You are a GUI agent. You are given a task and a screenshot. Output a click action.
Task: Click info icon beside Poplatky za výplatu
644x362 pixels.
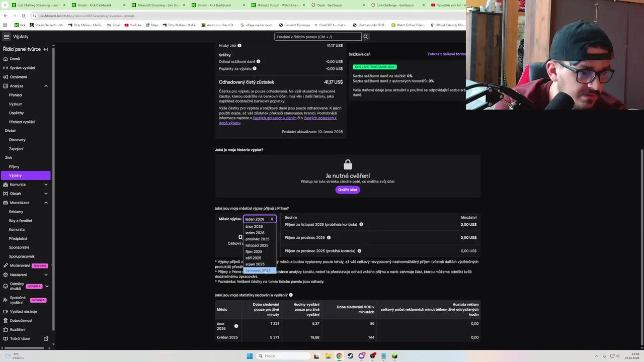point(255,68)
